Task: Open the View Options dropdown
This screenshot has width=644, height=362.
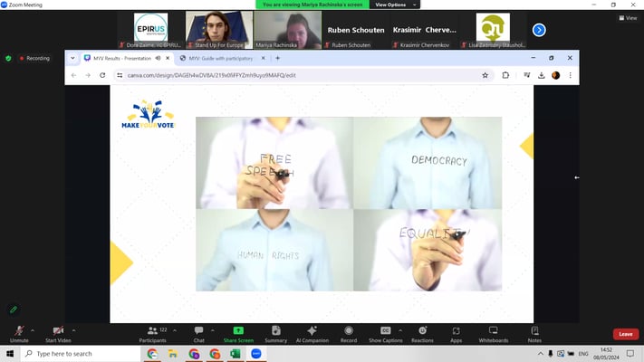Action: tap(395, 5)
